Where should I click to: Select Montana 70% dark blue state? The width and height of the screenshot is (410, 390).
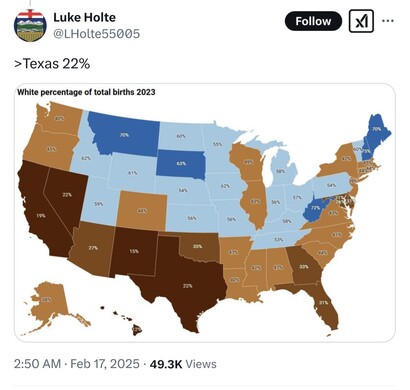[x=125, y=134]
